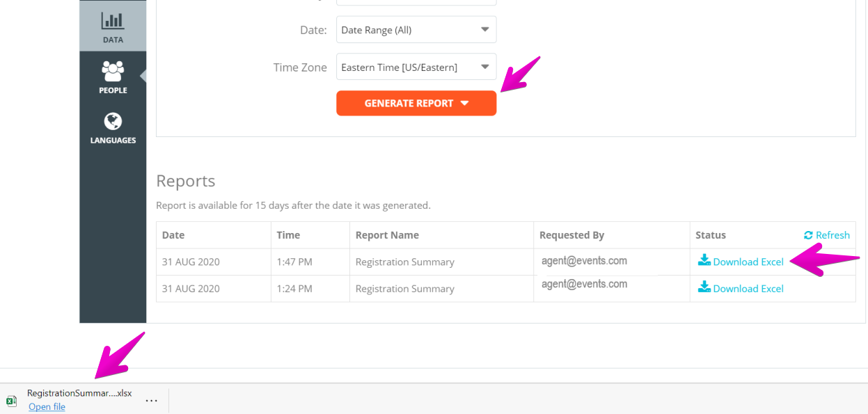Click download icon for 1:24 PM report

click(x=704, y=287)
